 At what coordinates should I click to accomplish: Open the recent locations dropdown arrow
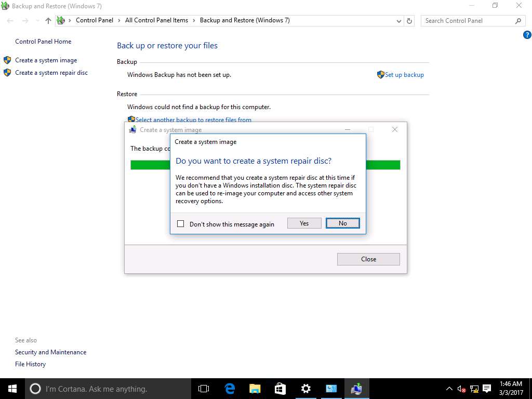[x=37, y=21]
